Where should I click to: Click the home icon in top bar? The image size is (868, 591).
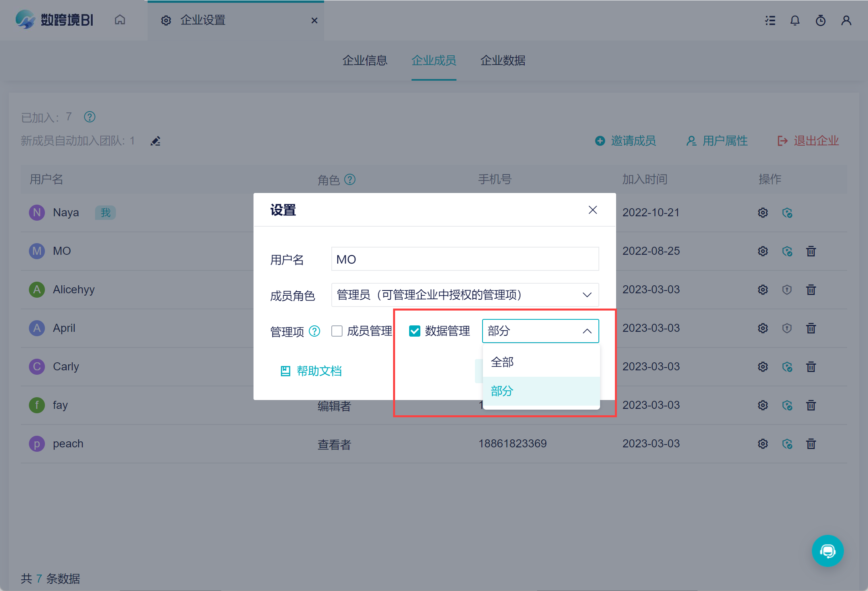click(x=120, y=20)
